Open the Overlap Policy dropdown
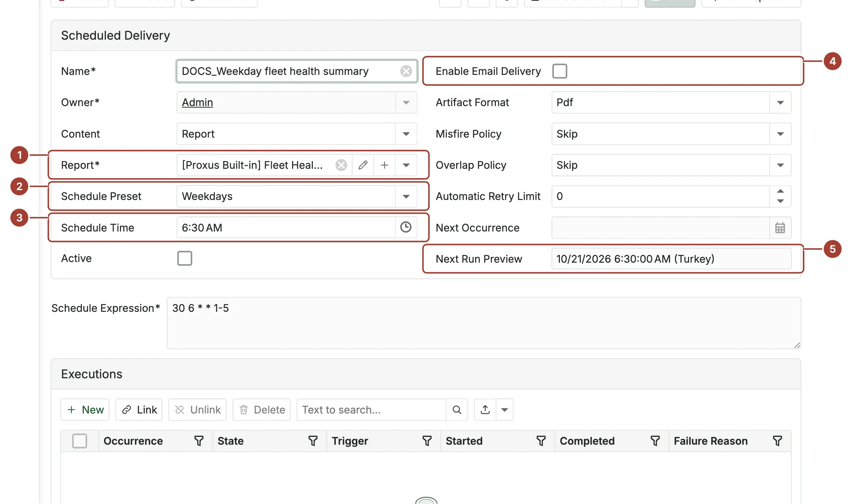Screen dimensions: 852x504 pos(780,165)
